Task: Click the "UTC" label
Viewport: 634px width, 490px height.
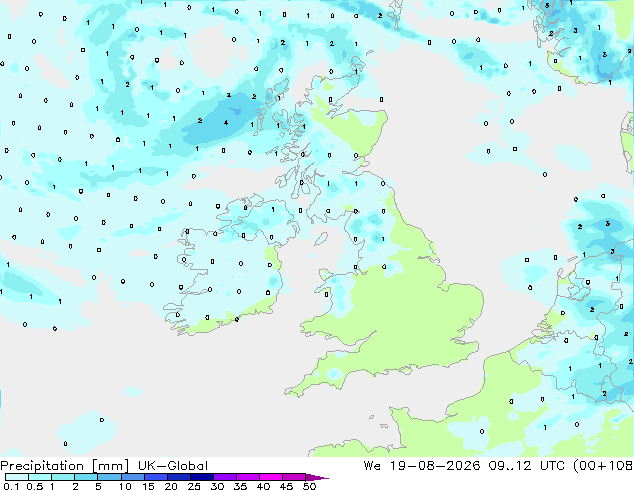Action: [x=552, y=466]
